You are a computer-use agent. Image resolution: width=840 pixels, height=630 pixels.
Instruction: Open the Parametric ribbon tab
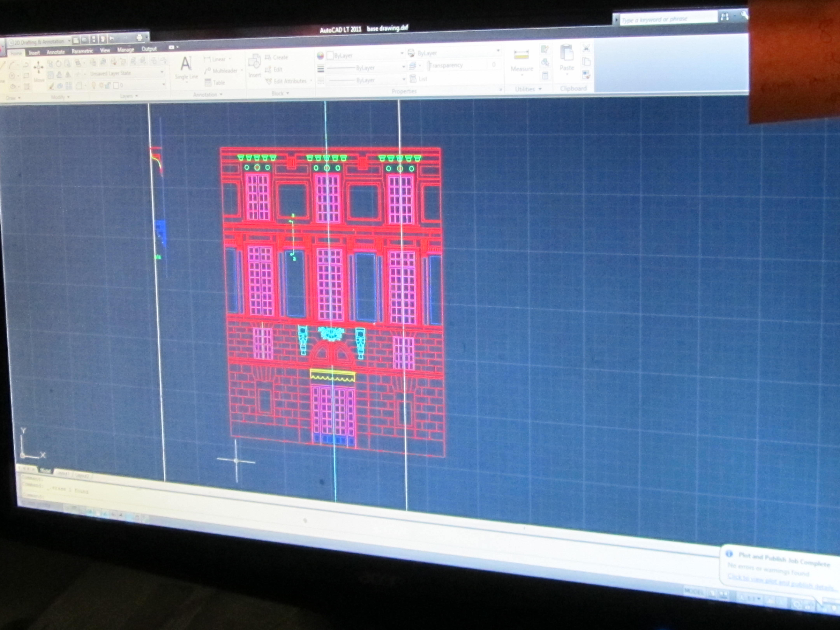tap(82, 51)
